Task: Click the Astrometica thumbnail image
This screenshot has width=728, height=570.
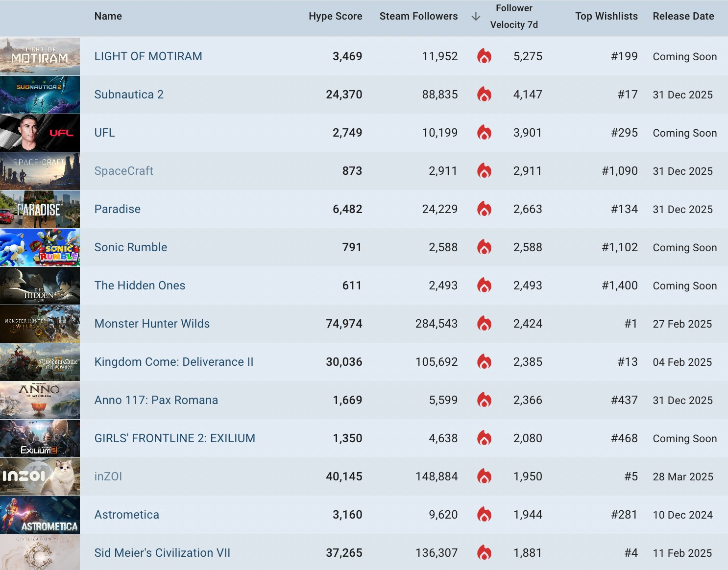Action: point(40,515)
